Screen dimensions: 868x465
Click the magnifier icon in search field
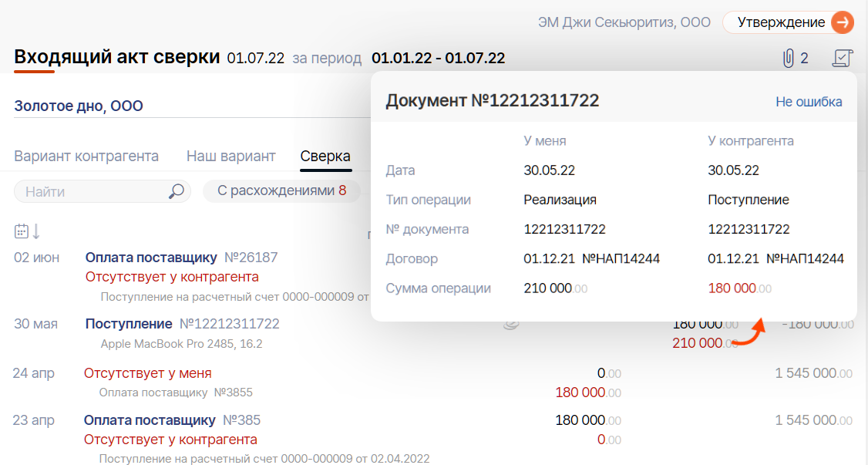(177, 191)
